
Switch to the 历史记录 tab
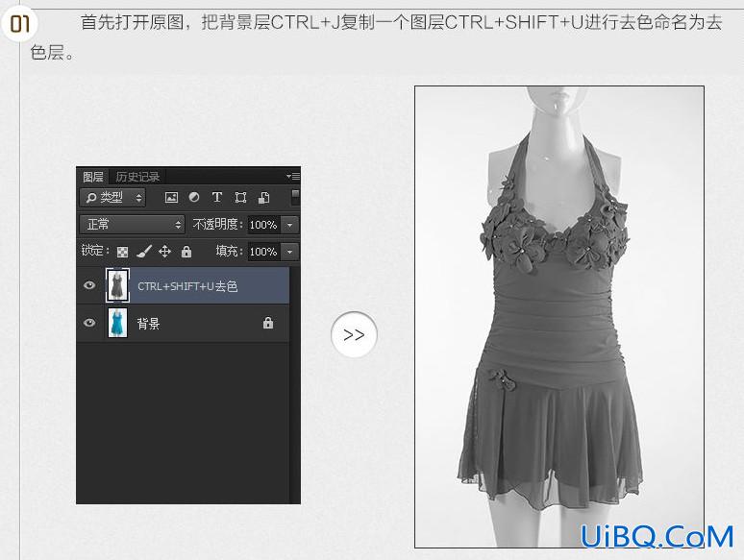pyautogui.click(x=137, y=177)
